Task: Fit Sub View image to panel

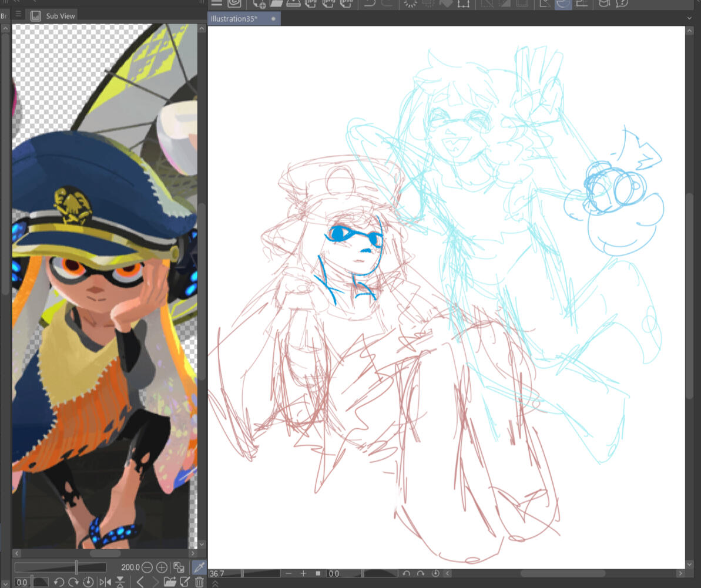Action: click(179, 567)
